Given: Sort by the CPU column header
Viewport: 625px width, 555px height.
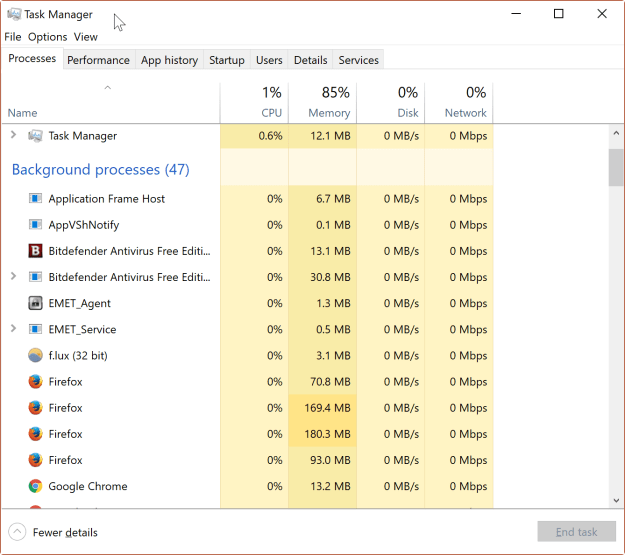Looking at the screenshot, I should click(x=254, y=103).
